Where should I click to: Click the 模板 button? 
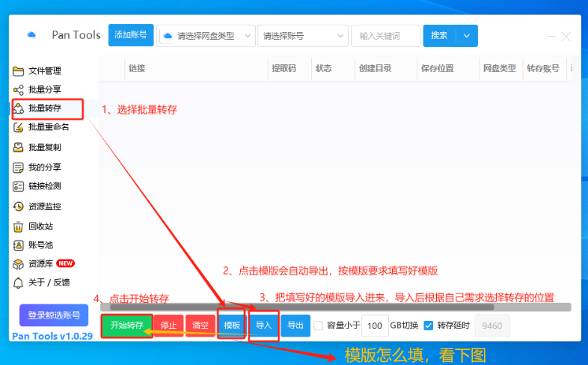[232, 325]
